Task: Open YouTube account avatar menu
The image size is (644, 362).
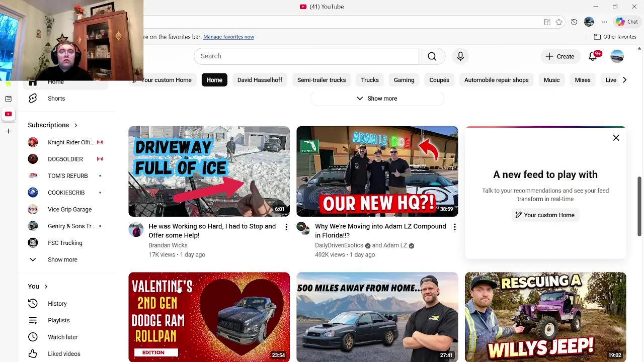Action: 617,56
